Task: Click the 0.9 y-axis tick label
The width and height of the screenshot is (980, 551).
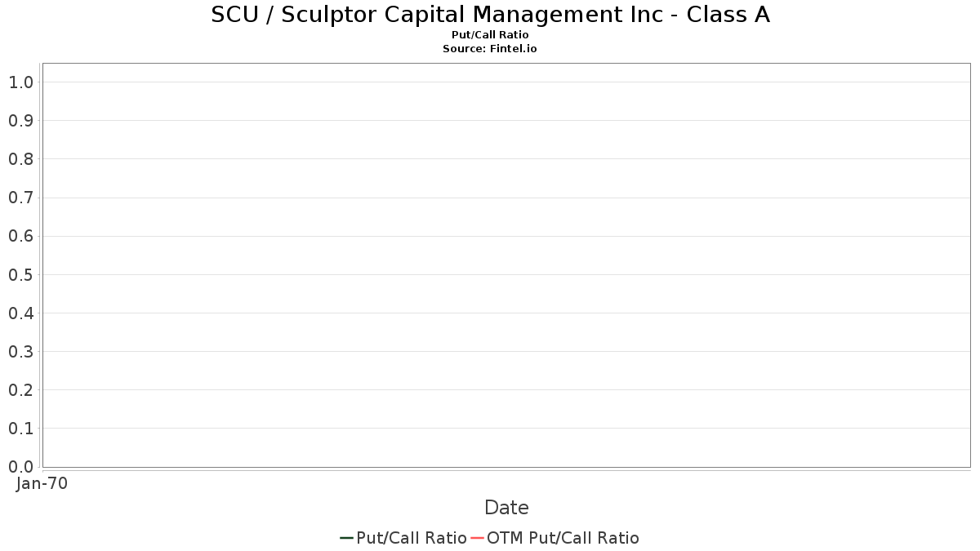Action: (21, 120)
